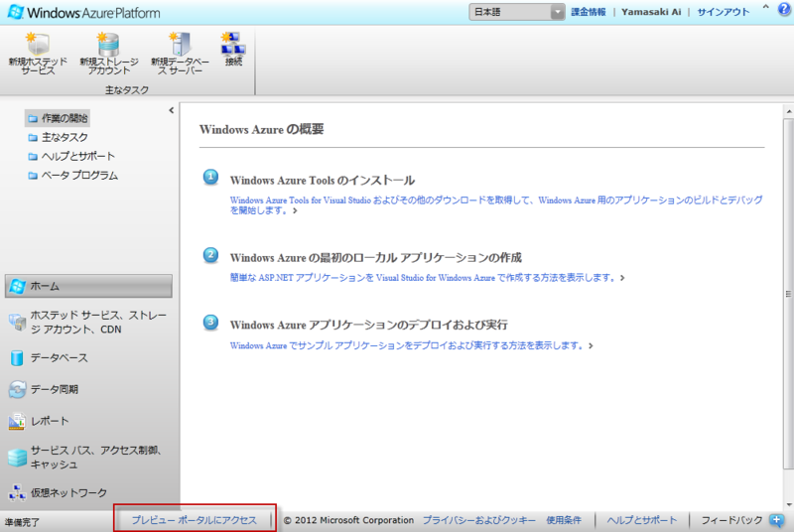Click the レポート chart icon

tap(17, 421)
